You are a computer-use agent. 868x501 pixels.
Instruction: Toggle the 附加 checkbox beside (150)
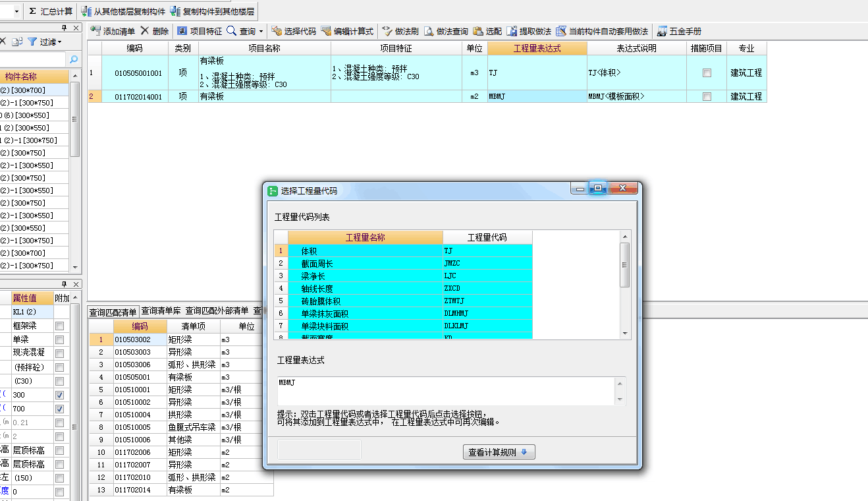60,478
